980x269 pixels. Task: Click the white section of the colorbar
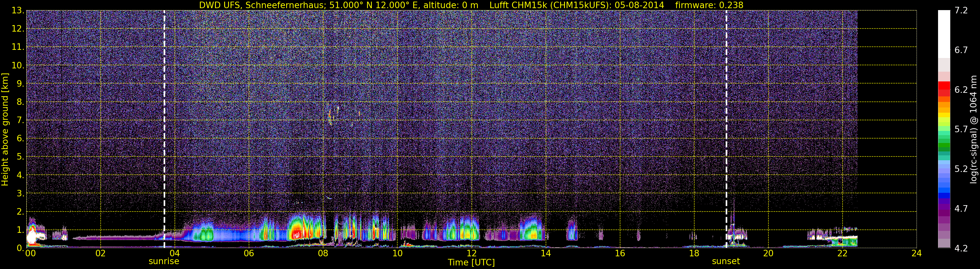[944, 34]
